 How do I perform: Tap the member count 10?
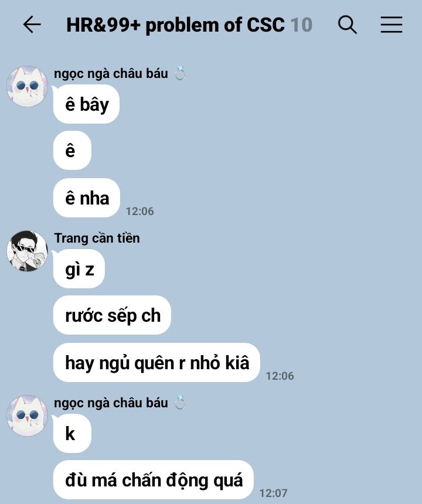[301, 25]
